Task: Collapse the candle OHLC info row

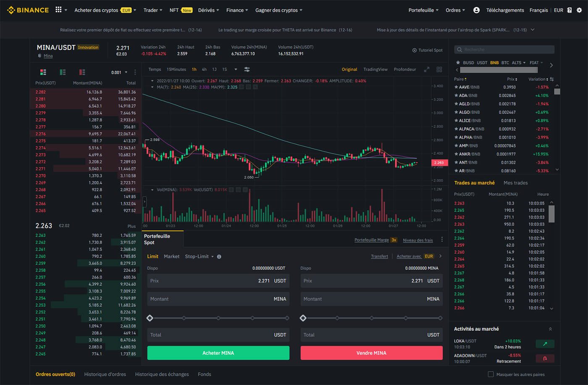Action: (x=152, y=81)
